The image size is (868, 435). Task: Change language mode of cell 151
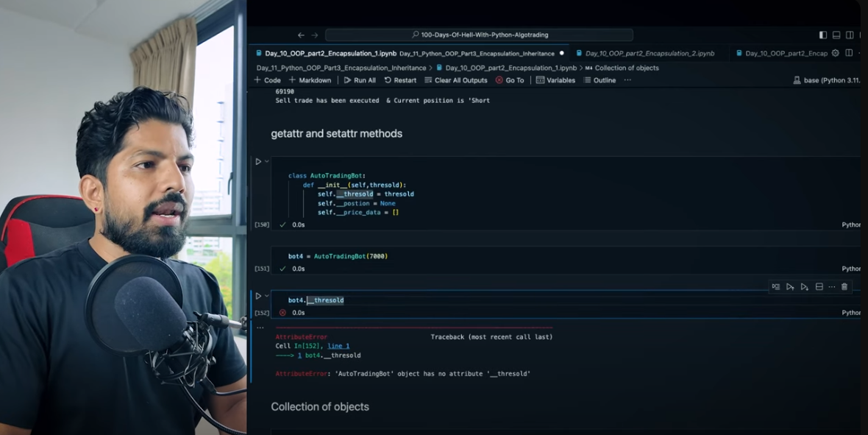tap(851, 269)
